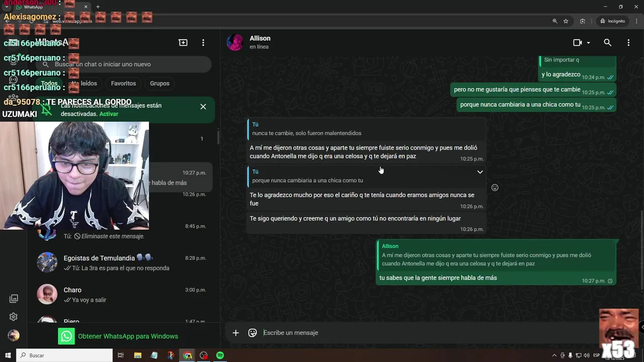This screenshot has height=362, width=644.
Task: Jump to quoted 'porque nunca cambiaria' message
Action: (x=366, y=176)
